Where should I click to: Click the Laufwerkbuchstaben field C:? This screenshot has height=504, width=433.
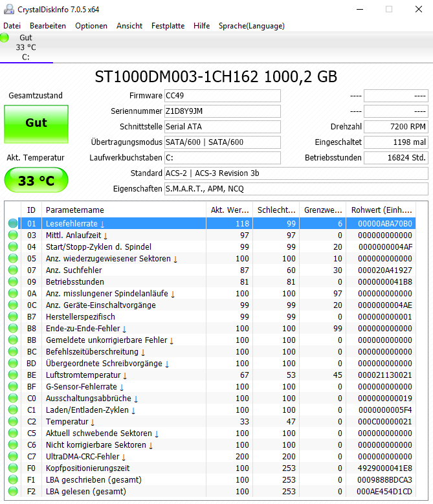click(223, 157)
